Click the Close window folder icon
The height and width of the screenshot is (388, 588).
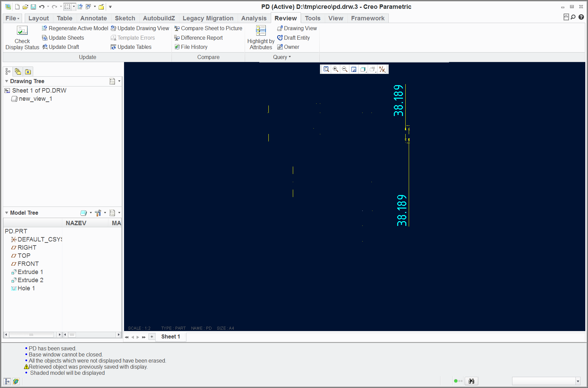(x=101, y=7)
